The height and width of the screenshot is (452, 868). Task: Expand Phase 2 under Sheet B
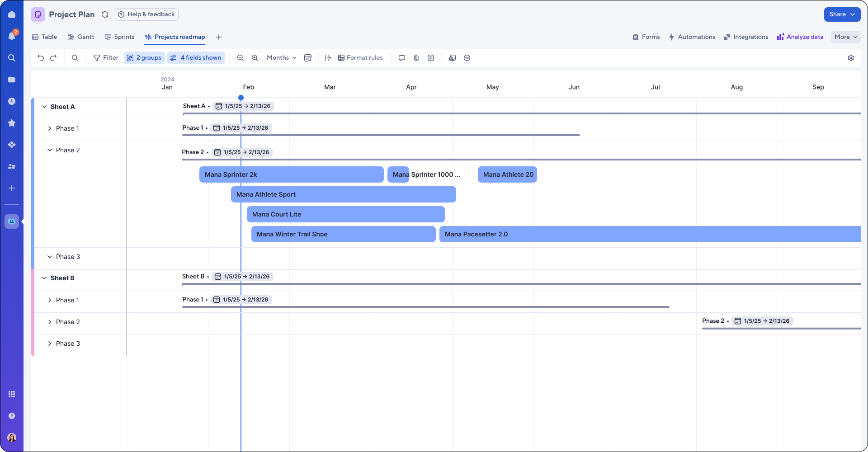[50, 322]
